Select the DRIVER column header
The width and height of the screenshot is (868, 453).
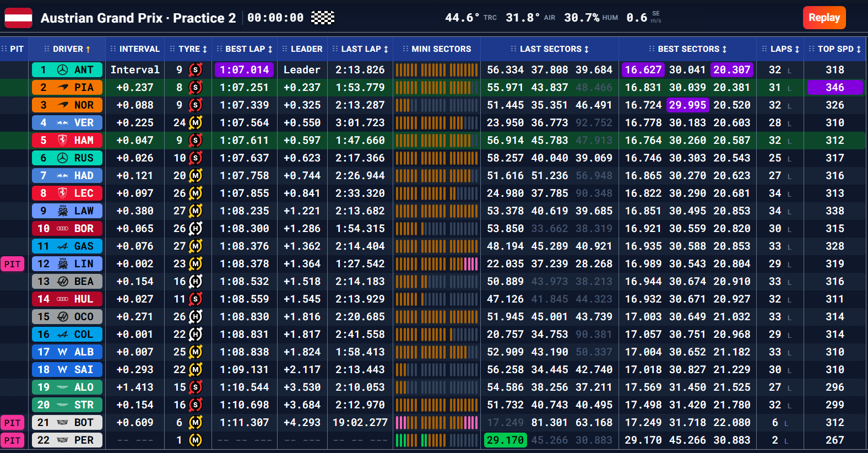click(x=68, y=49)
